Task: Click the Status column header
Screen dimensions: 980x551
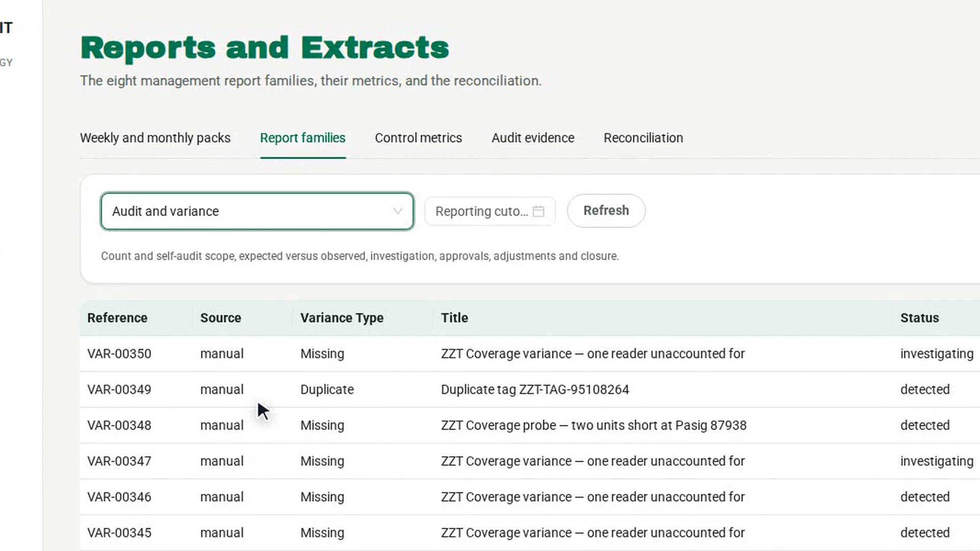Action: [919, 318]
